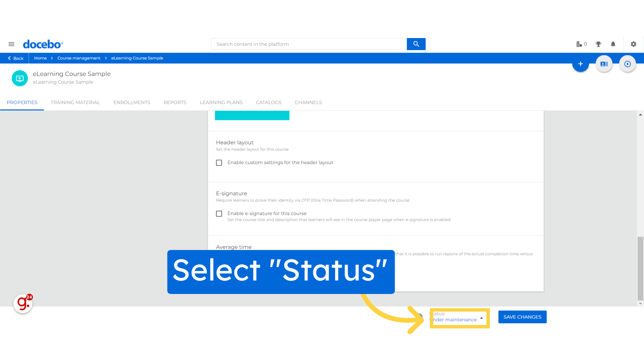Click the teal course thumbnail image
Screen dimensions: 644x362
[19, 78]
